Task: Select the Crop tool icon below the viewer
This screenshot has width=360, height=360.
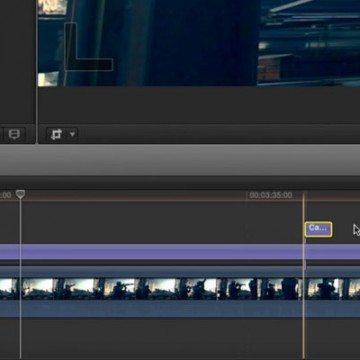Action: 56,134
